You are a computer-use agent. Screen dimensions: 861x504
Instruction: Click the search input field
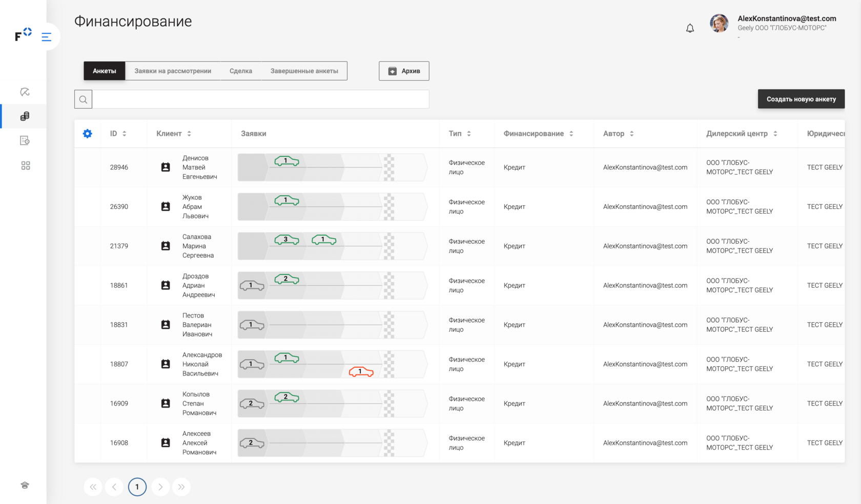point(260,99)
